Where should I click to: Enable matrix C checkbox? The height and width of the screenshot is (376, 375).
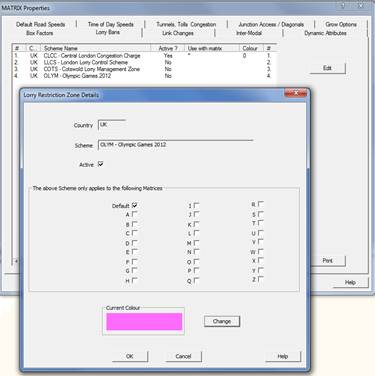click(x=134, y=233)
